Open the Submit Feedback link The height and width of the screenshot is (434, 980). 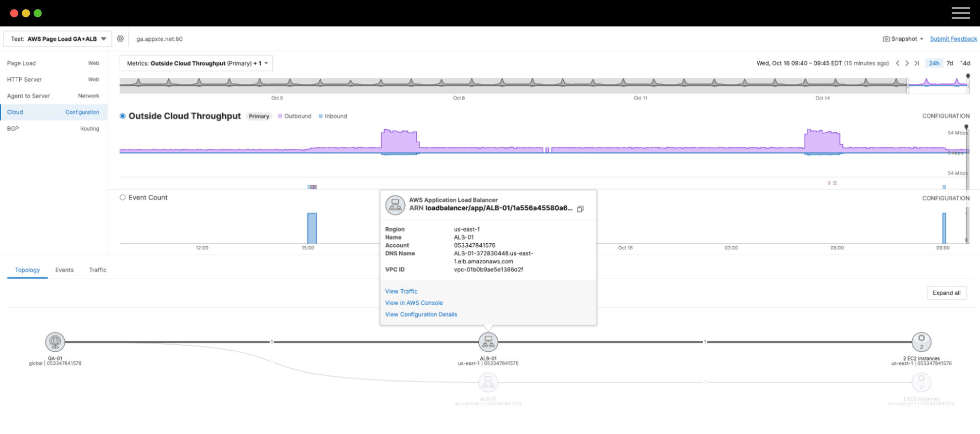pos(953,39)
